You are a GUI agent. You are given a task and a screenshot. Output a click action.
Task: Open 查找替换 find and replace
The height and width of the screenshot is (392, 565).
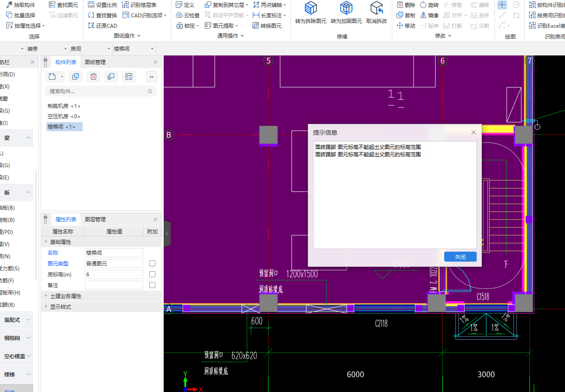102,15
